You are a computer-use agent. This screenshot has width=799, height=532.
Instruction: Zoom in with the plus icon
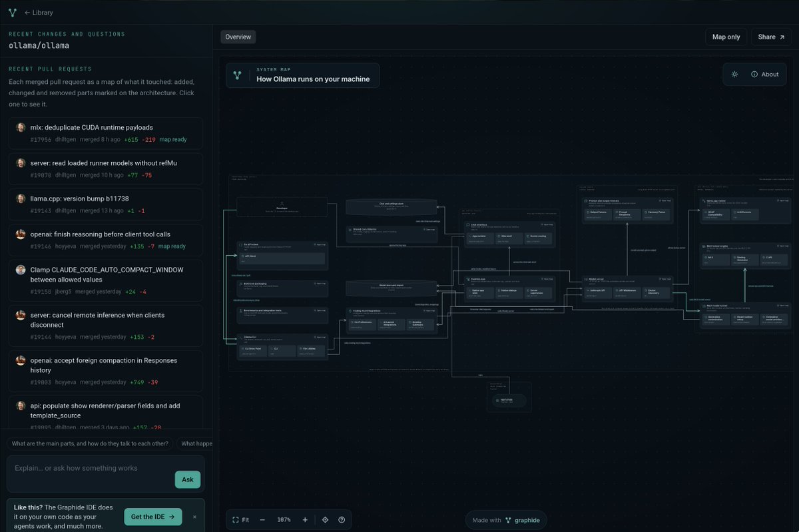[x=305, y=519]
